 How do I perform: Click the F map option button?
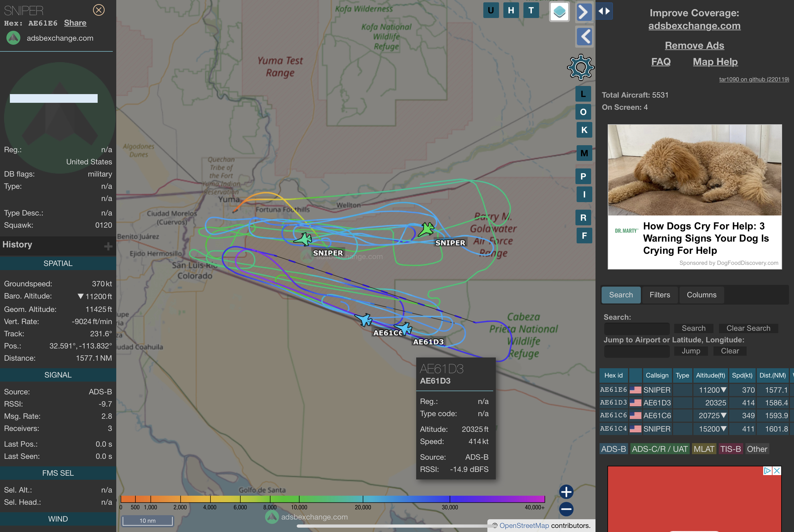[584, 236]
